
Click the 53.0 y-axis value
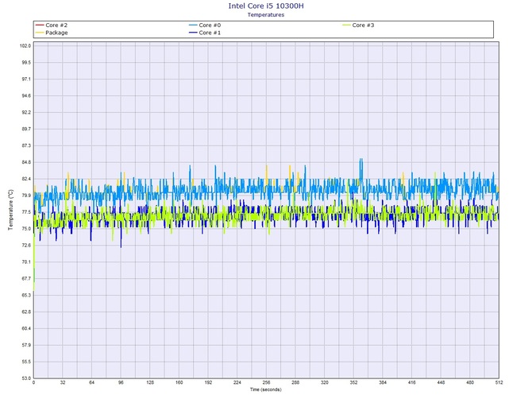tap(26, 378)
